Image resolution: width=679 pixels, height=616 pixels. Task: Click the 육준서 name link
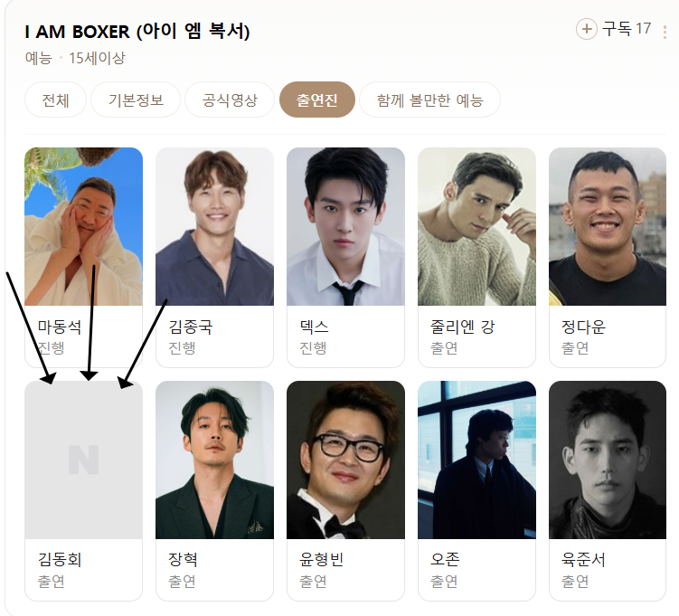tap(583, 560)
